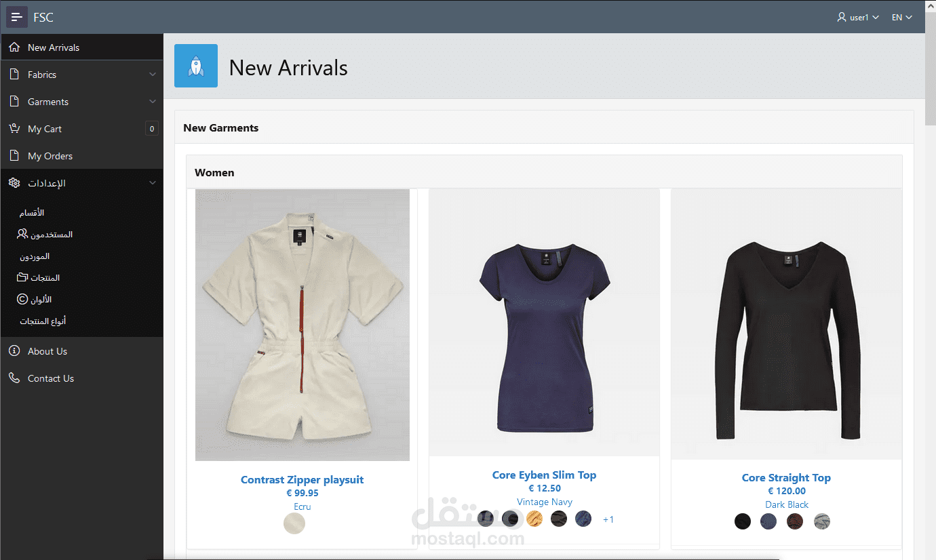This screenshot has height=560, width=936.
Task: Open the Contrast Zipper playsuit link
Action: [x=303, y=479]
